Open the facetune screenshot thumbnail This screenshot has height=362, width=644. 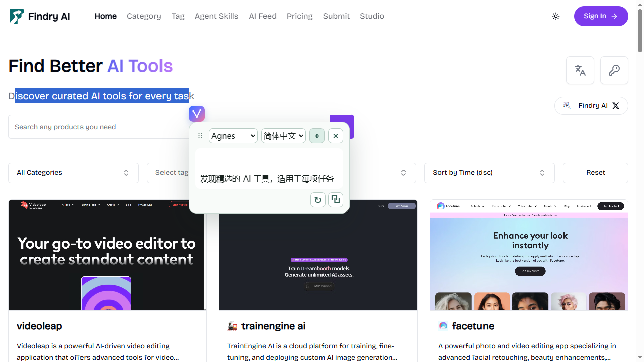pyautogui.click(x=529, y=255)
